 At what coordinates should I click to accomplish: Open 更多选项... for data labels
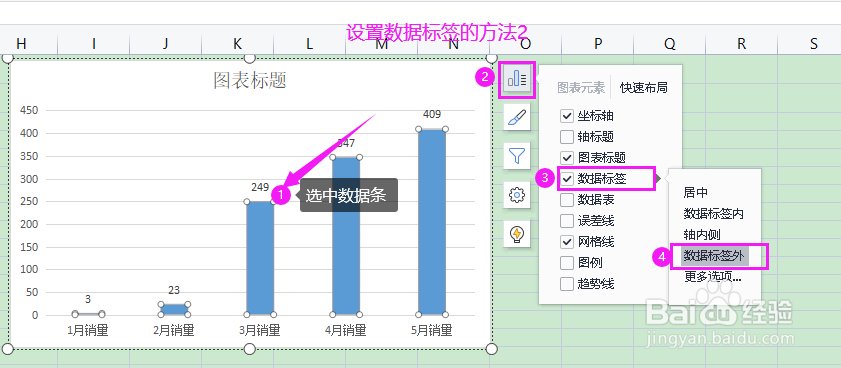pyautogui.click(x=712, y=277)
